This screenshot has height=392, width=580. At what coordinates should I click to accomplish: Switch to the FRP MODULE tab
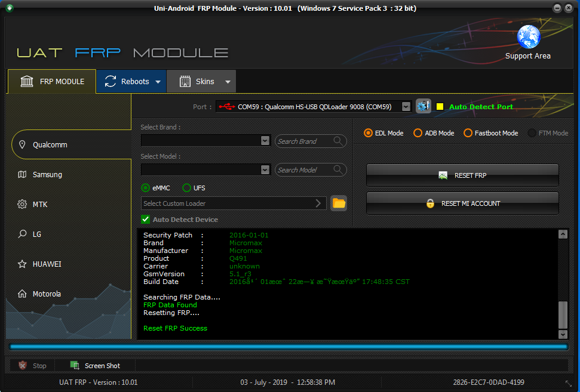52,81
